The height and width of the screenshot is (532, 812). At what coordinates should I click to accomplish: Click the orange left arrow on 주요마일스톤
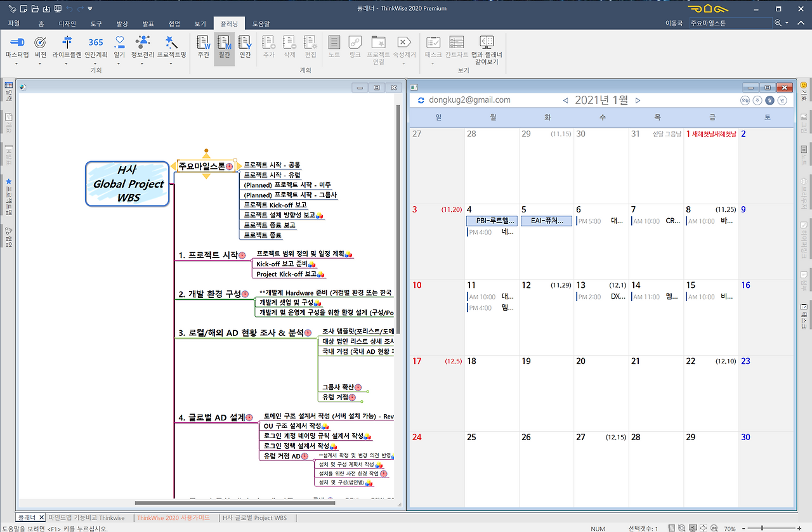click(173, 166)
